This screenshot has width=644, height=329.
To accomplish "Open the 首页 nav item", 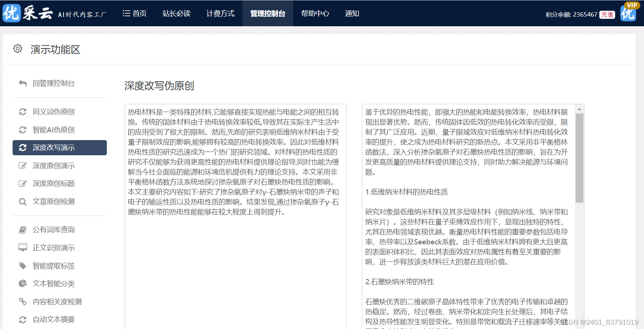I will 135,13.
